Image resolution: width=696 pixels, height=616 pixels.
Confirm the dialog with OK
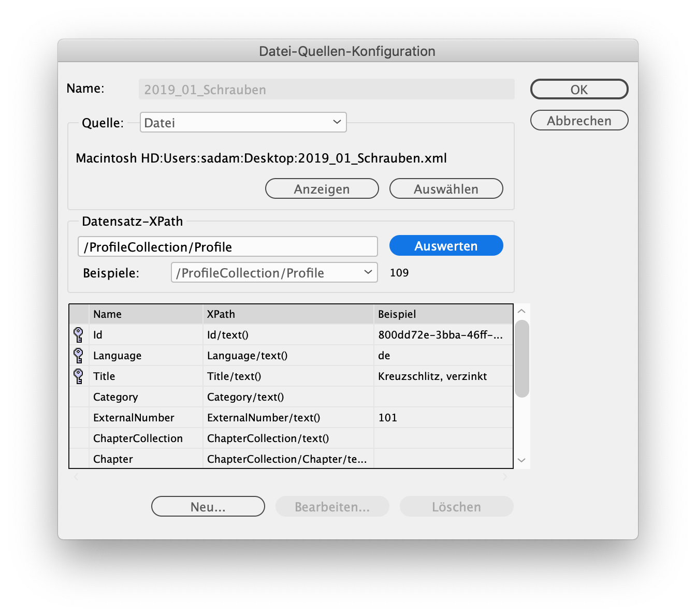[x=579, y=90]
